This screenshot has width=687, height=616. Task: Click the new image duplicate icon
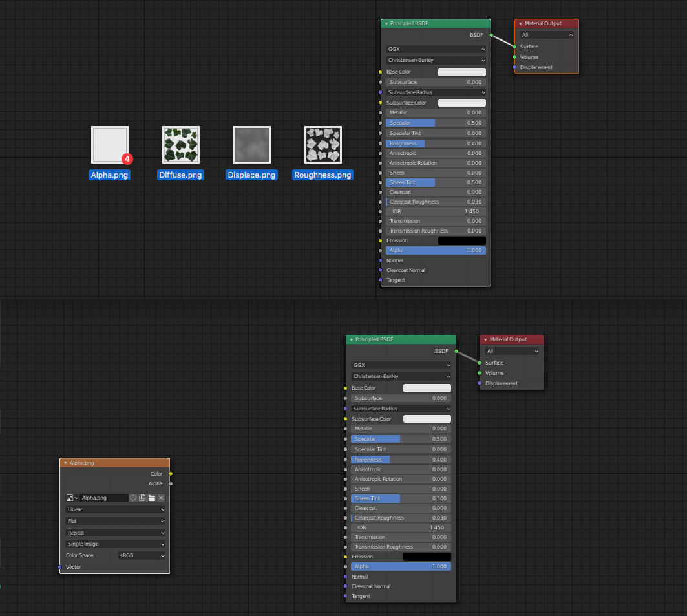point(142,498)
